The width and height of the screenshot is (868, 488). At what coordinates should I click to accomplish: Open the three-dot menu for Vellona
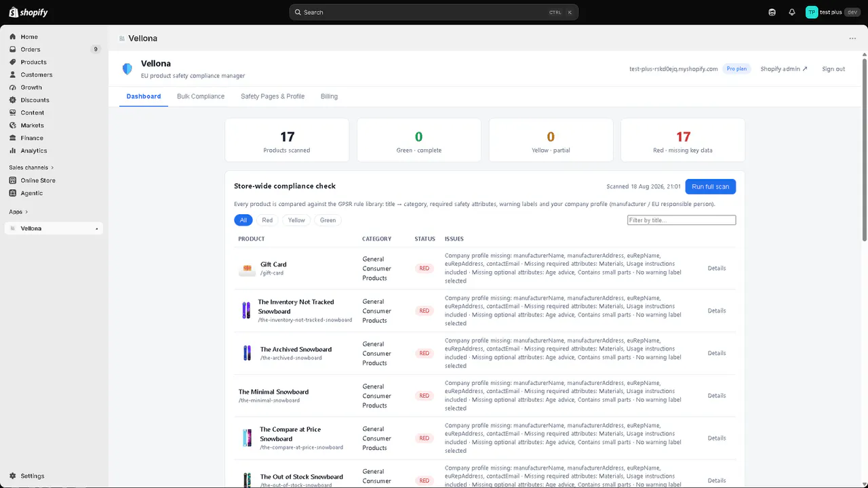[852, 39]
